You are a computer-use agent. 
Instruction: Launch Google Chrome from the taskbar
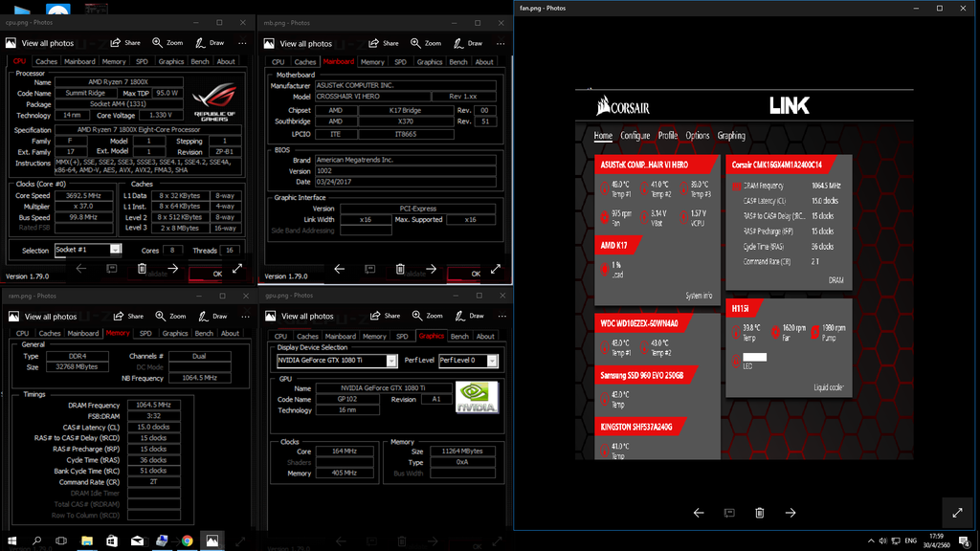click(187, 540)
